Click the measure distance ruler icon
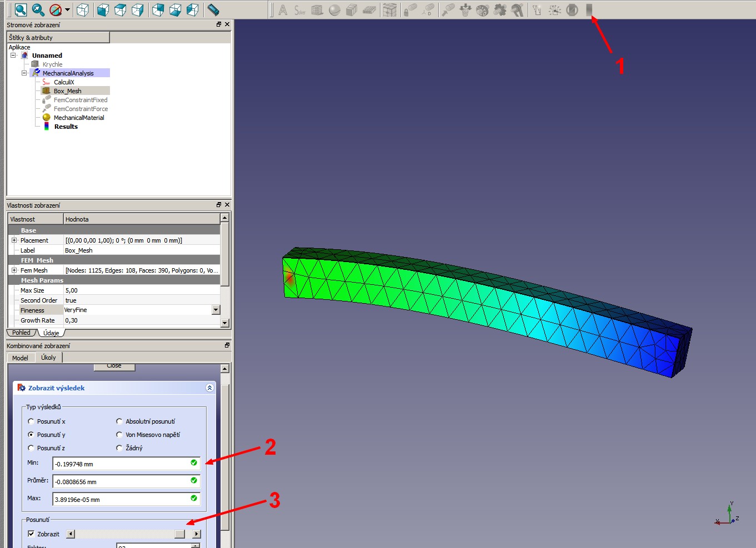Image resolution: width=756 pixels, height=548 pixels. (x=213, y=9)
